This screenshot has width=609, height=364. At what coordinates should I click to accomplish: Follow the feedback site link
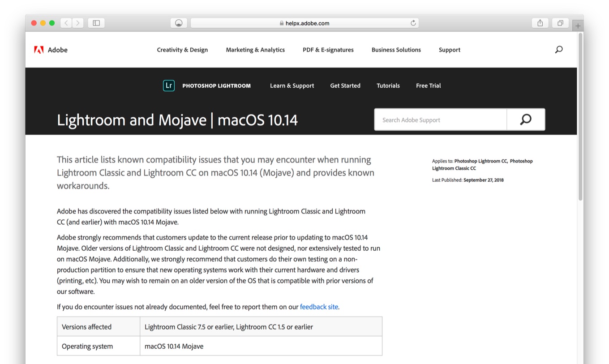coord(319,307)
